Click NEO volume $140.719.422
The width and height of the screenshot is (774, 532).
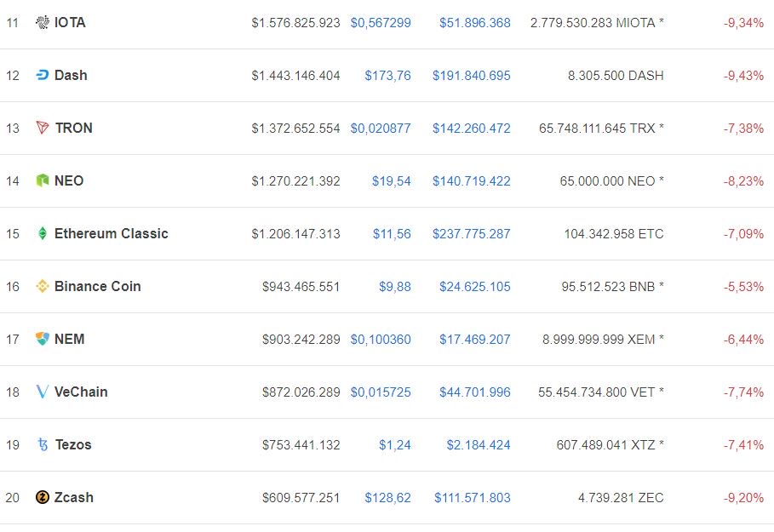click(x=472, y=181)
